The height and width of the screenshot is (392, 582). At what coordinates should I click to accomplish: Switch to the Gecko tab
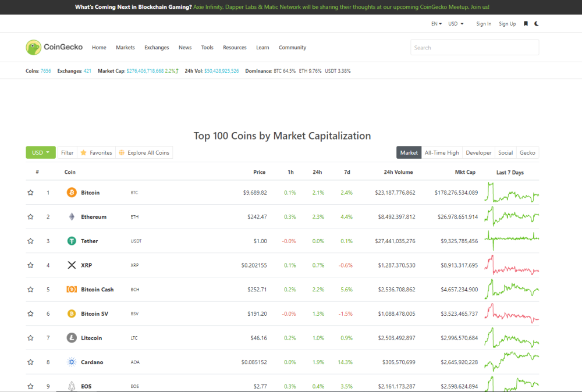pyautogui.click(x=527, y=152)
